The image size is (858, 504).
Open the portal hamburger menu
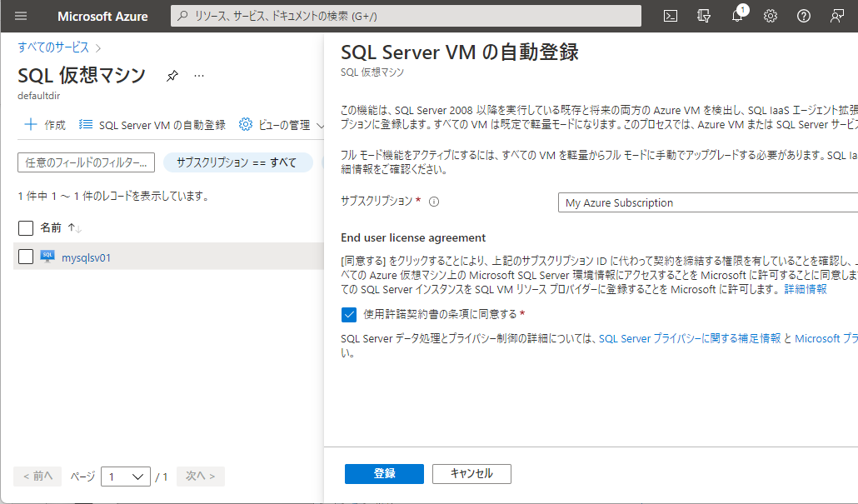[20, 15]
